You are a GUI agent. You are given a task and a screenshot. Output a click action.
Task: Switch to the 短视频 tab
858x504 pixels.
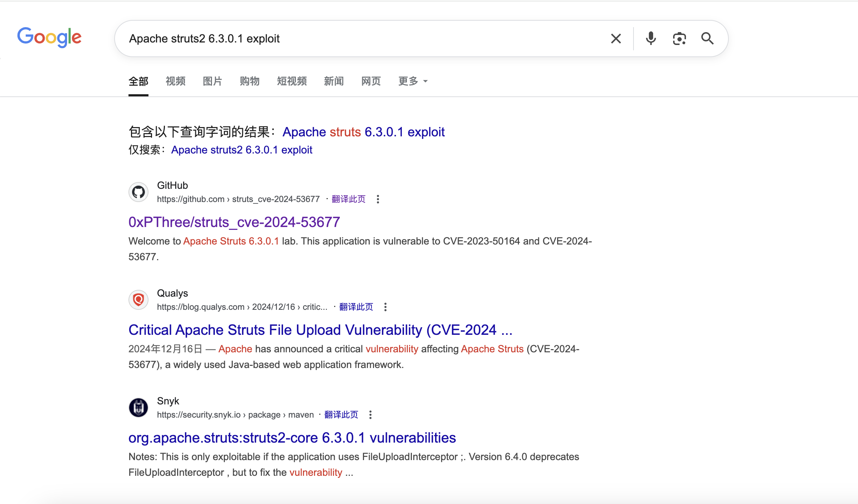pos(292,81)
